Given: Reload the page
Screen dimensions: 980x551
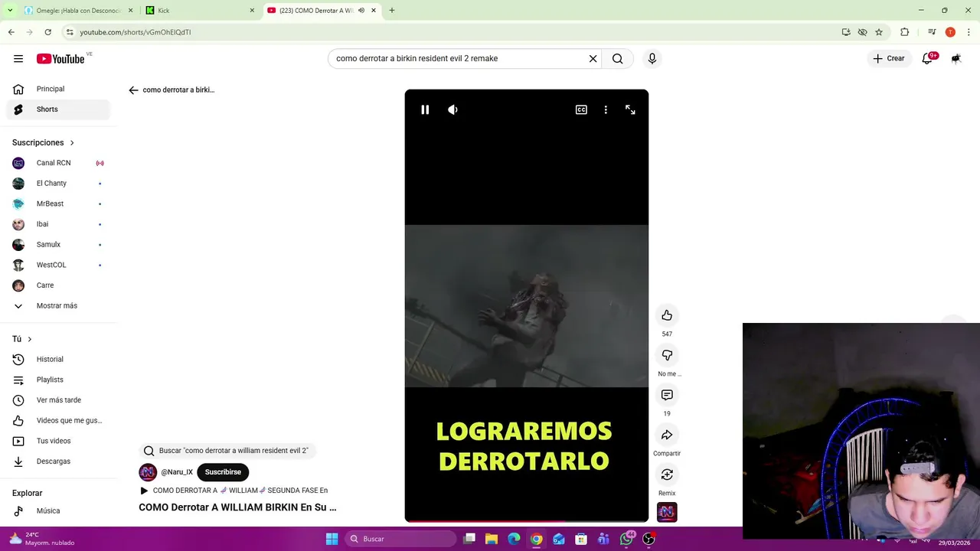Looking at the screenshot, I should pyautogui.click(x=47, y=32).
